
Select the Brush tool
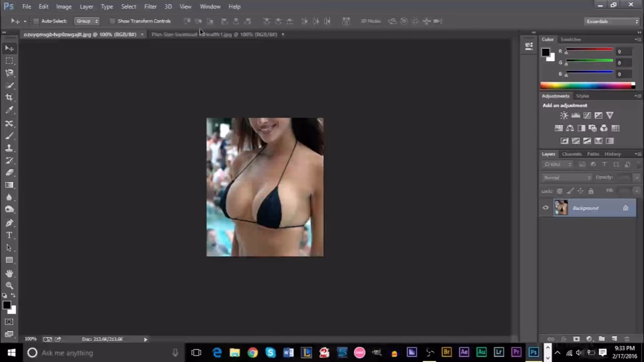(10, 136)
